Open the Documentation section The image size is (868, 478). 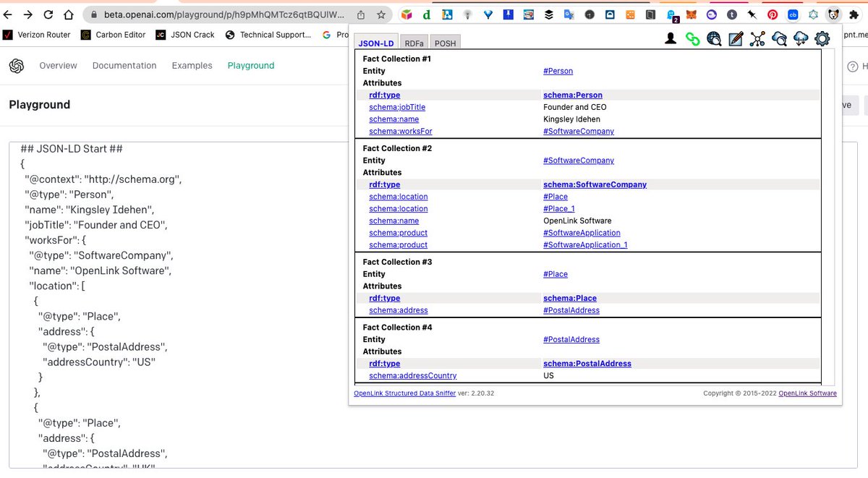[124, 66]
